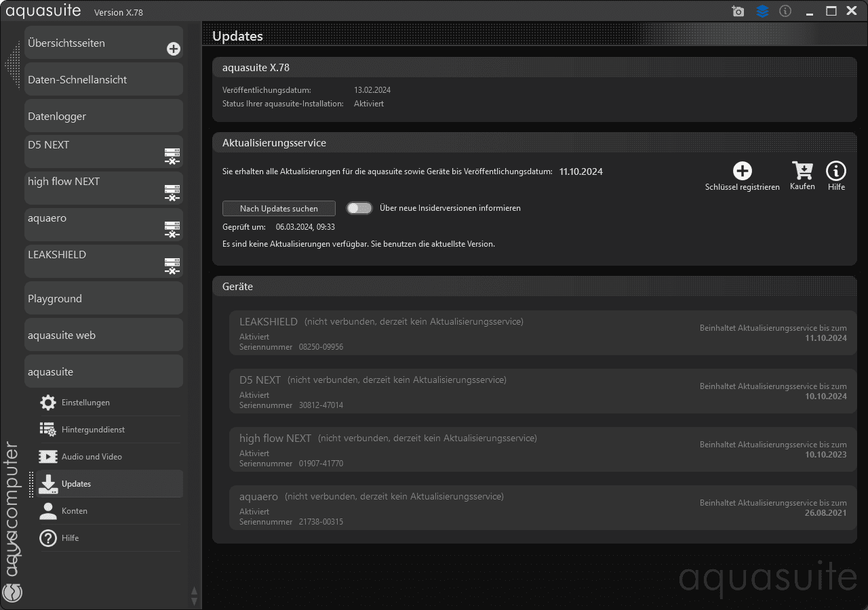The image size is (868, 610).
Task: Select the aquaero device card in Geräte
Action: coord(543,508)
